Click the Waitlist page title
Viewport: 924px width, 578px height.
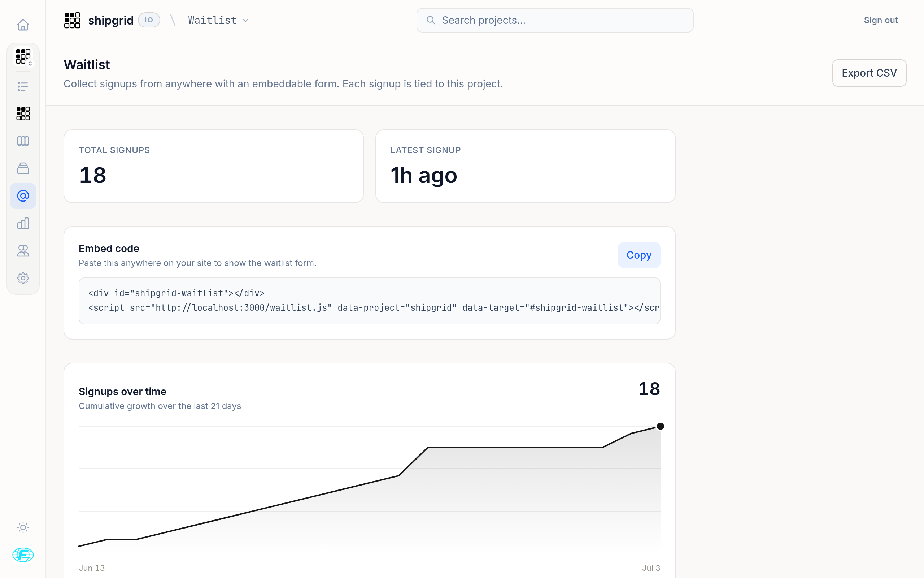pos(87,65)
